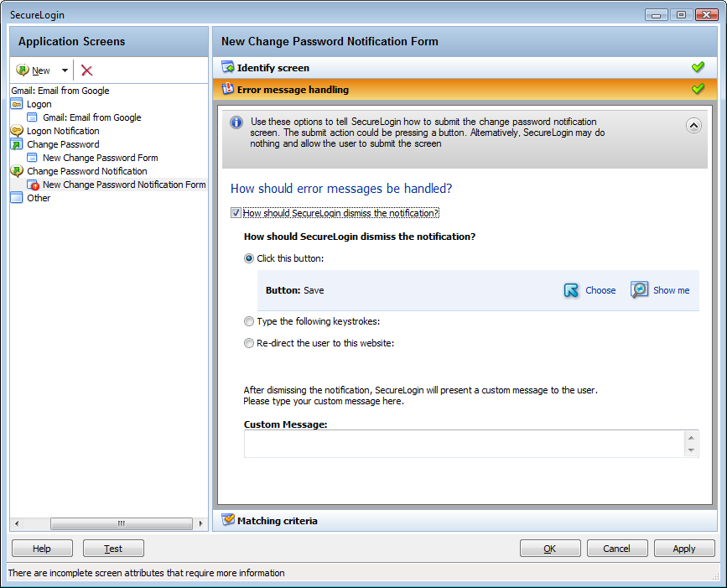Collapse the information banner with chevron
Viewport: 727px width, 588px height.
[693, 125]
